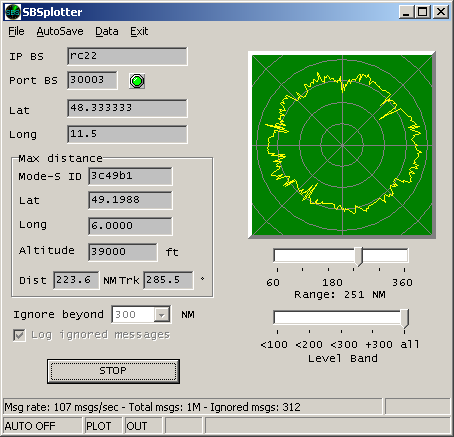This screenshot has width=454, height=437.
Task: Open the Ignore beyond dropdown arrow
Action: pyautogui.click(x=162, y=315)
